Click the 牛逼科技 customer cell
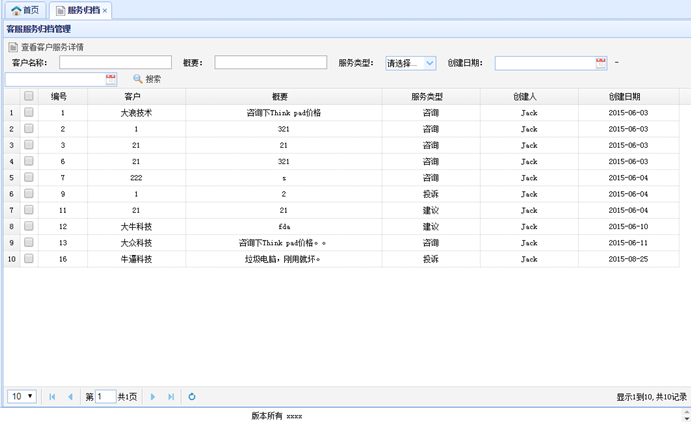 [x=136, y=259]
